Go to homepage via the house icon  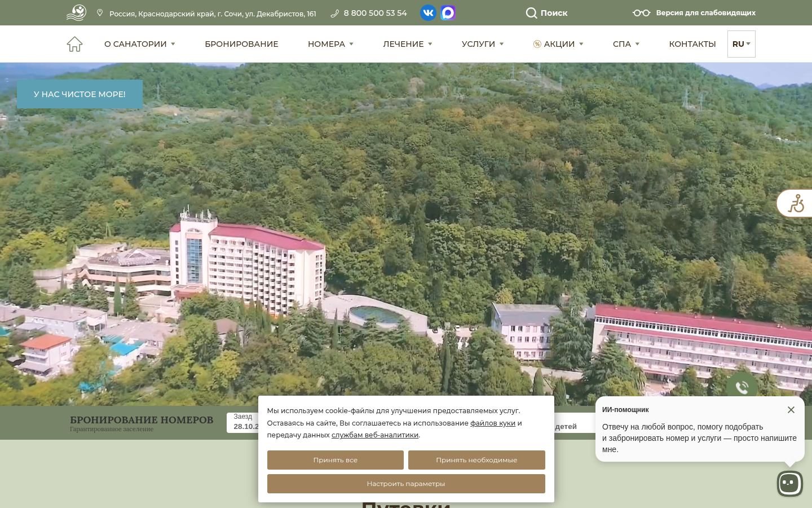tap(74, 43)
